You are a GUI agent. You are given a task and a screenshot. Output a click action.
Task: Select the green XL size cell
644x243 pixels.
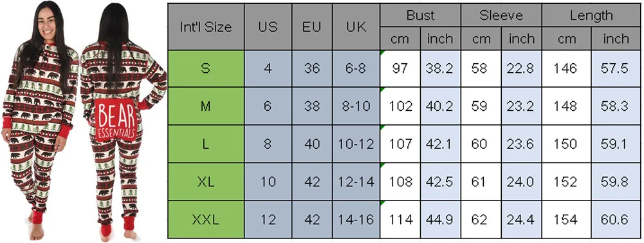206,182
